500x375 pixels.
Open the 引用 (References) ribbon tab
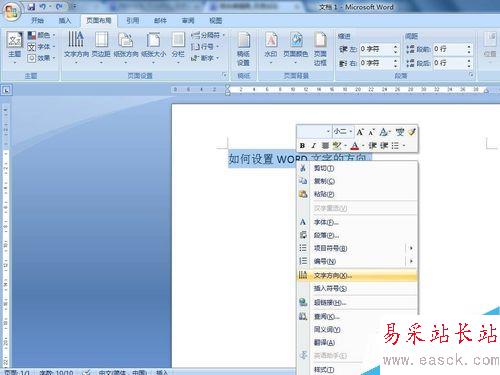132,21
